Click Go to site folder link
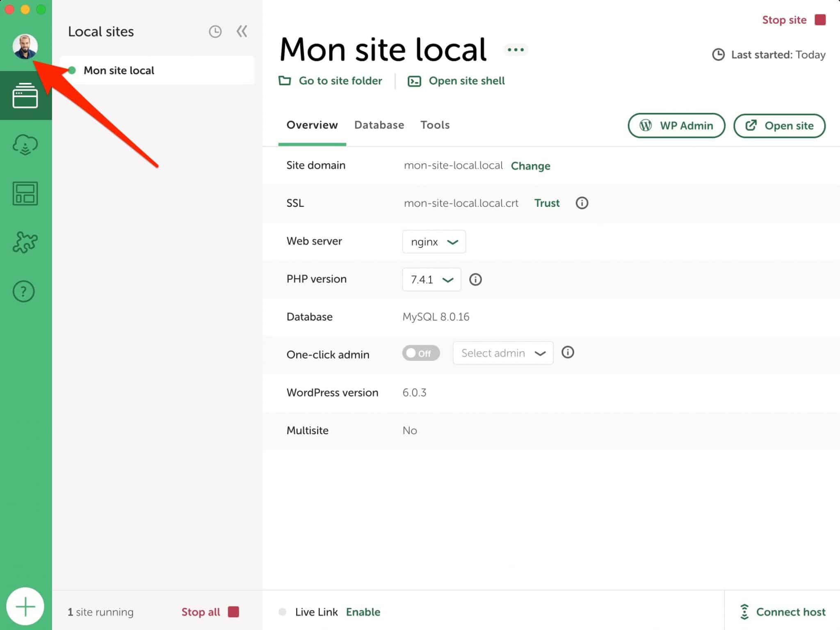 pos(340,80)
